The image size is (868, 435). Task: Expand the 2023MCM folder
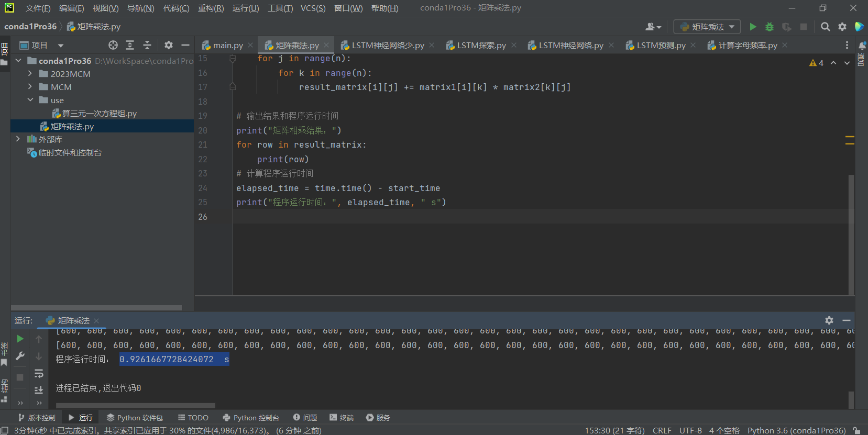click(x=30, y=74)
